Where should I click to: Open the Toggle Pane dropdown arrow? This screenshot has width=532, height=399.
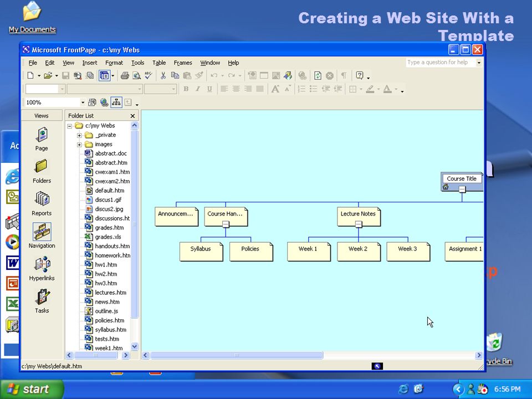(x=112, y=76)
